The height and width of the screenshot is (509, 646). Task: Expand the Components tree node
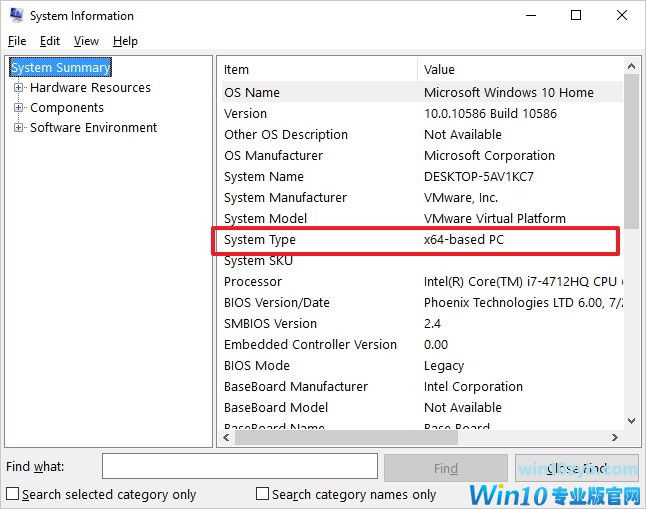click(x=18, y=108)
